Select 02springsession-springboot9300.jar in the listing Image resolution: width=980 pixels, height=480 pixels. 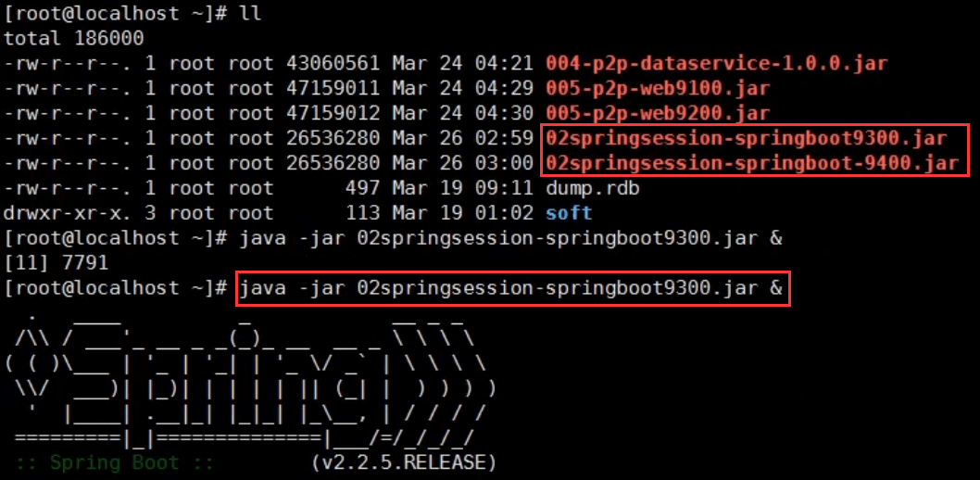(x=747, y=138)
